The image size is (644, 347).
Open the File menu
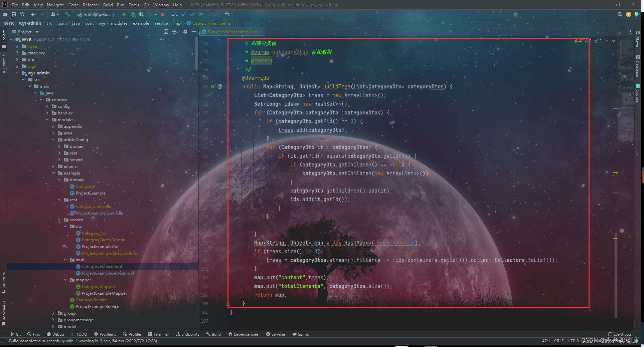(15, 5)
